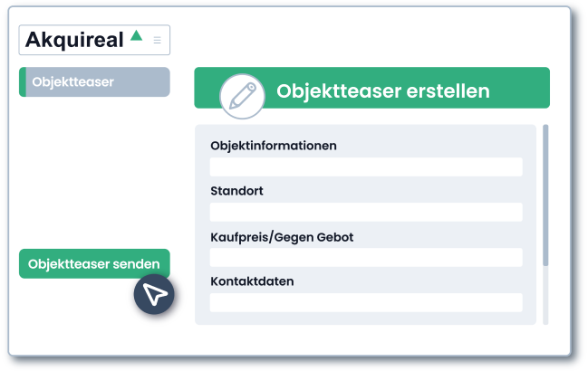The image size is (588, 371).
Task: Select the Objektteaser sidebar item
Action: [94, 82]
